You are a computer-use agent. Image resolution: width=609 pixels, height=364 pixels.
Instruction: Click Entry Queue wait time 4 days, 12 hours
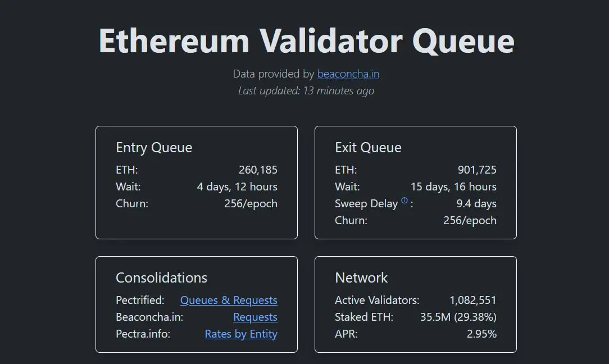(x=237, y=187)
